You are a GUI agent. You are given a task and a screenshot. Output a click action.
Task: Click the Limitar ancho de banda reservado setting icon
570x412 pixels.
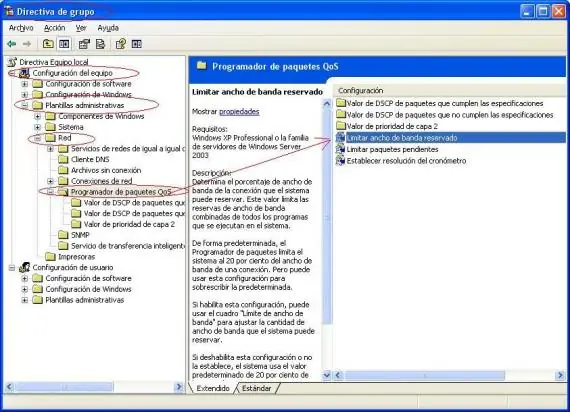(340, 137)
